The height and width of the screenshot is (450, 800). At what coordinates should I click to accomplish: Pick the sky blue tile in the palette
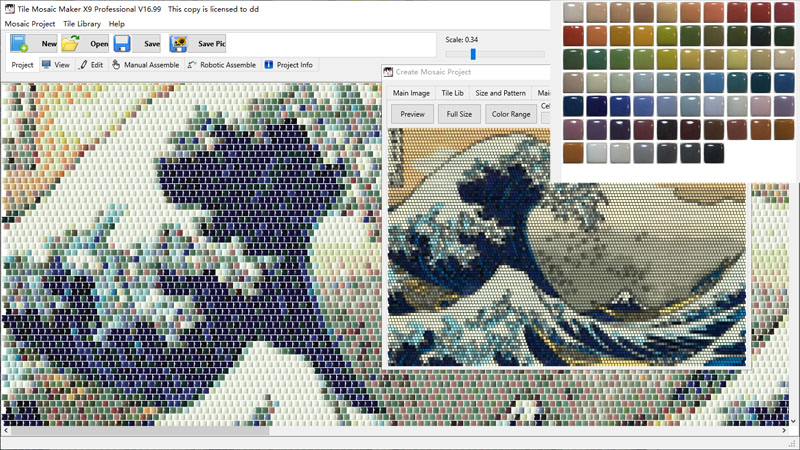tap(713, 83)
